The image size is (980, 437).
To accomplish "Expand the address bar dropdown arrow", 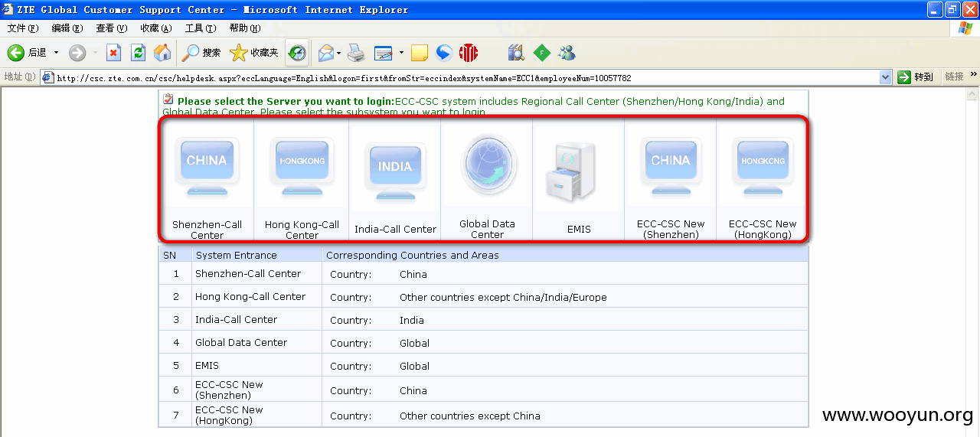I will (x=886, y=77).
